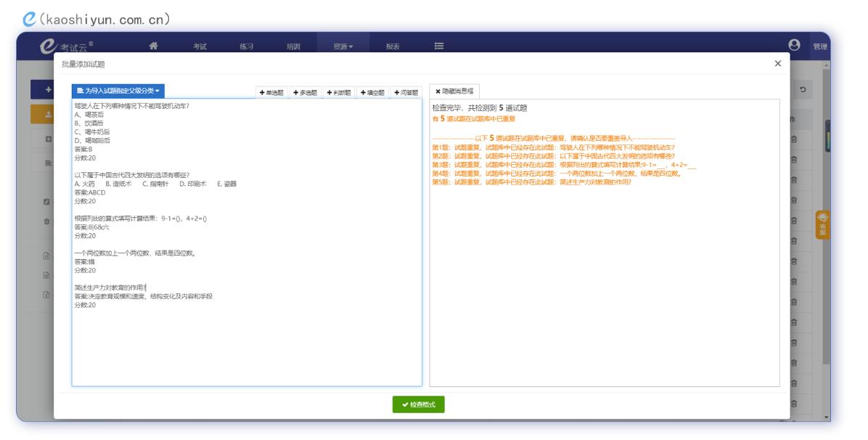
Task: Open the 考试 menu
Action: [x=200, y=46]
